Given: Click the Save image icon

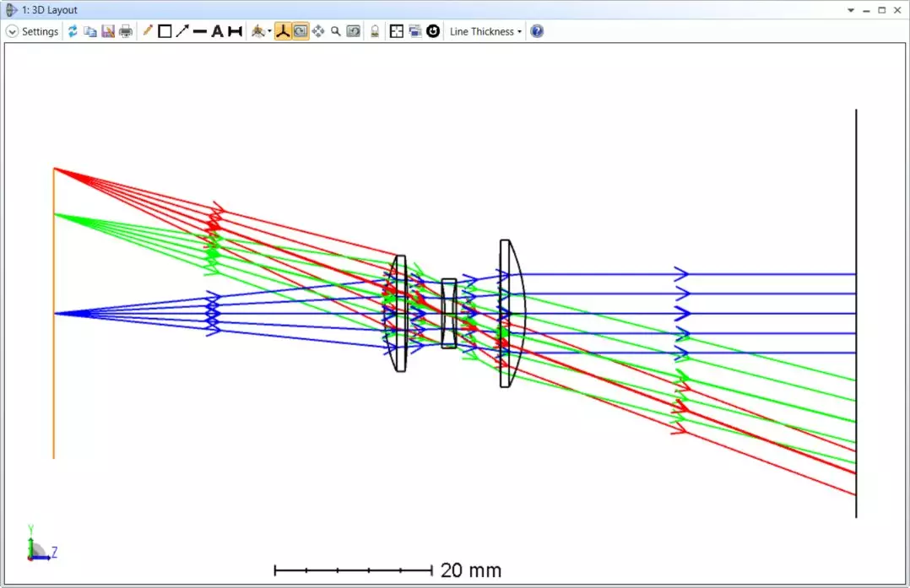Looking at the screenshot, I should click(x=108, y=31).
